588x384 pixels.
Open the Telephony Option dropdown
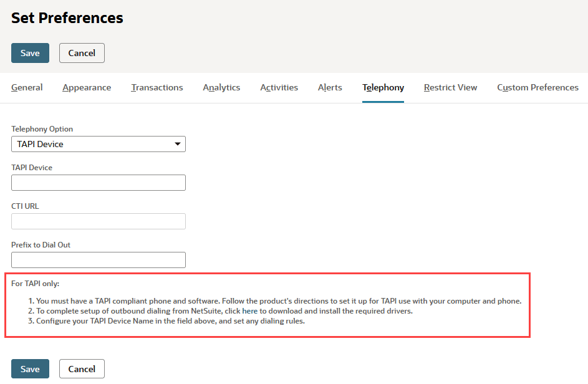99,144
